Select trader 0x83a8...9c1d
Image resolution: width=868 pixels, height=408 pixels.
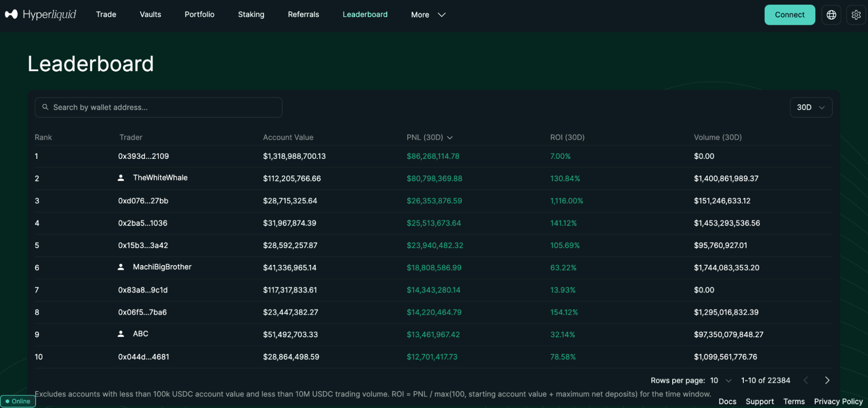coord(142,290)
